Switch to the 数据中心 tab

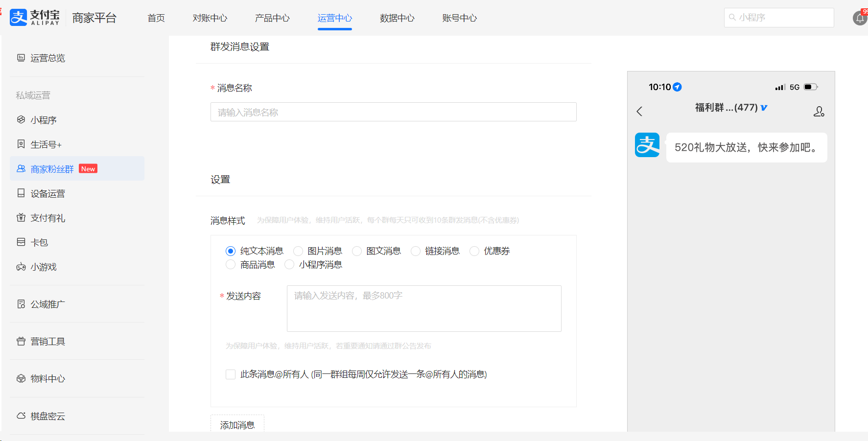397,18
